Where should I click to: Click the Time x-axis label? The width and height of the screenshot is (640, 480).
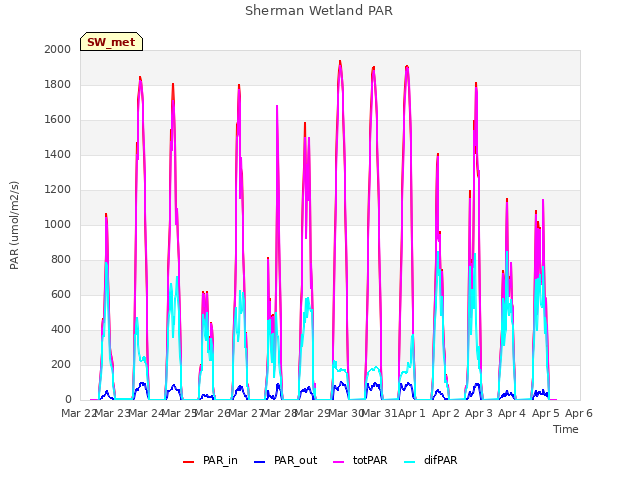(566, 429)
